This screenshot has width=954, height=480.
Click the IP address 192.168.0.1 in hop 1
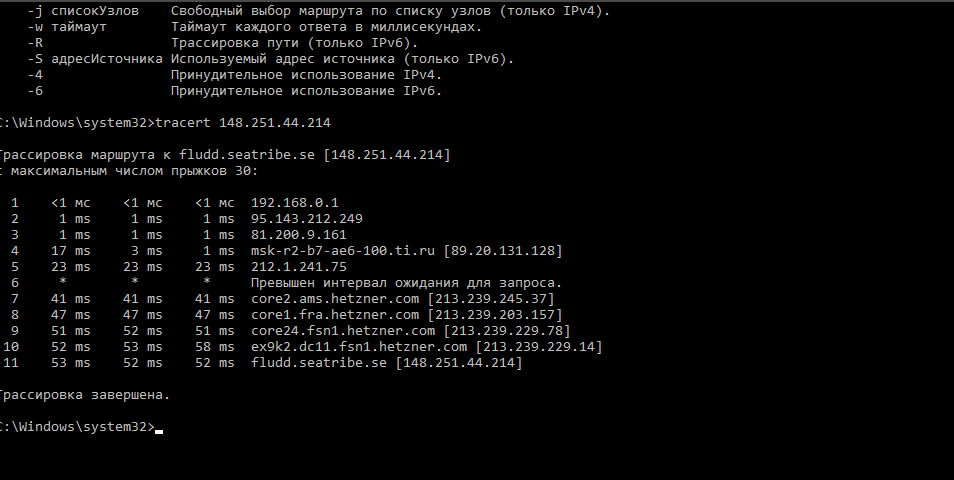pos(295,203)
